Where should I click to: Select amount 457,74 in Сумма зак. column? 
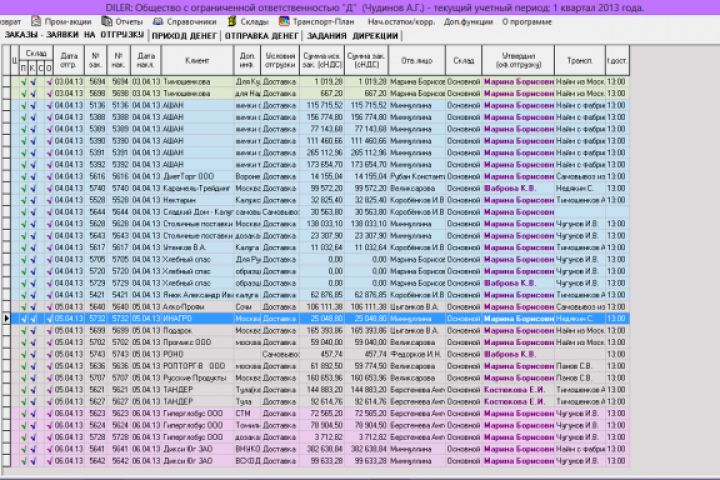366,355
